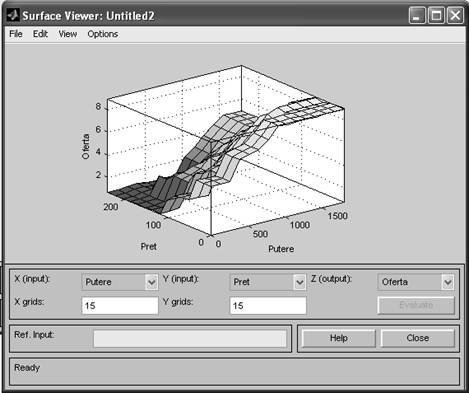Expand the X (input) Putere dropdown arrow
The image size is (469, 393).
(x=152, y=282)
